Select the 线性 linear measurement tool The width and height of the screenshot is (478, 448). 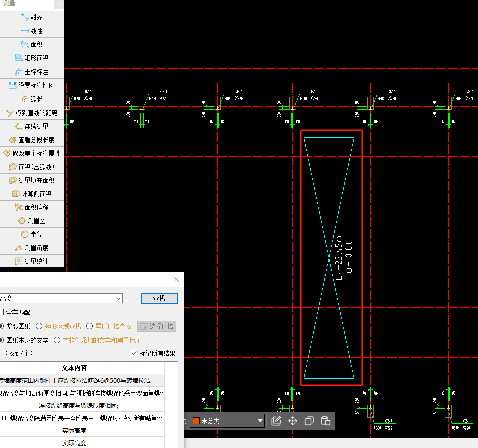[32, 31]
